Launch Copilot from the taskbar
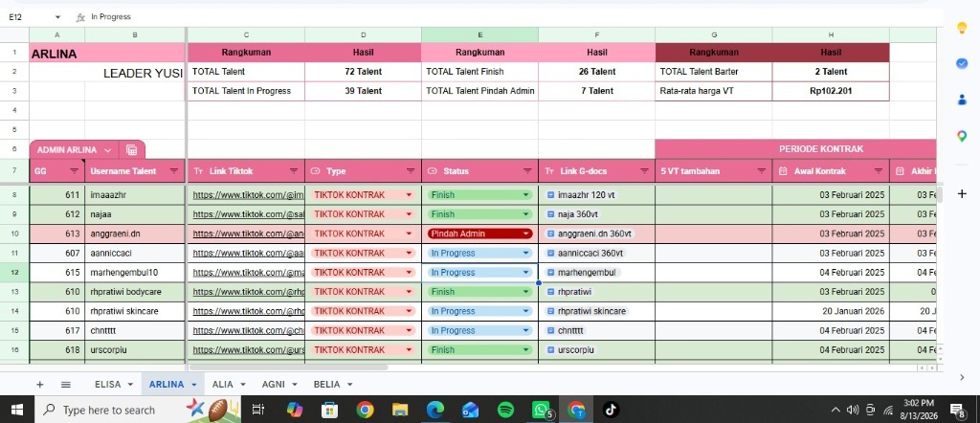The height and width of the screenshot is (423, 980). pos(295,410)
